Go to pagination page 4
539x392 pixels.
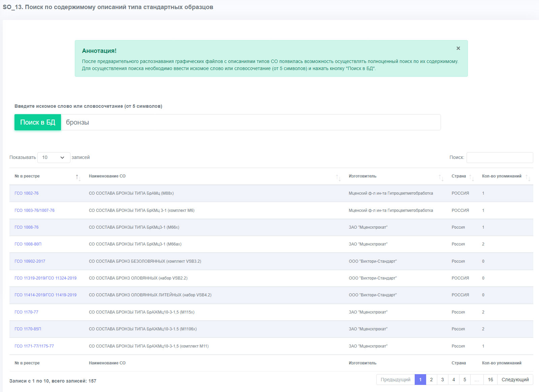click(453, 380)
